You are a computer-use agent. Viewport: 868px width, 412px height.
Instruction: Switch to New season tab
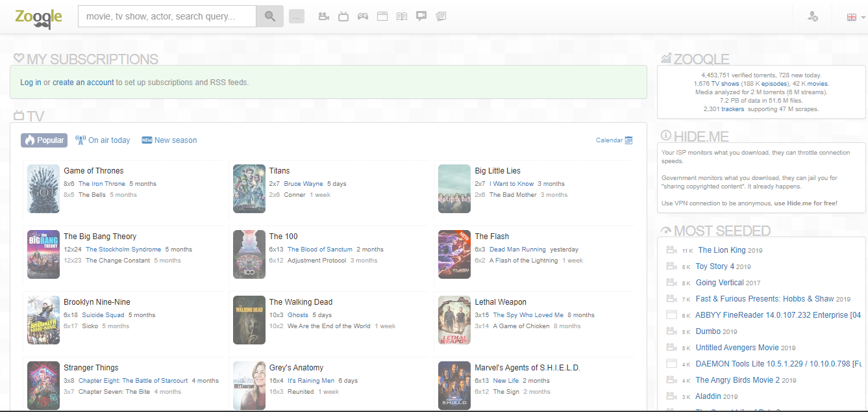point(169,140)
